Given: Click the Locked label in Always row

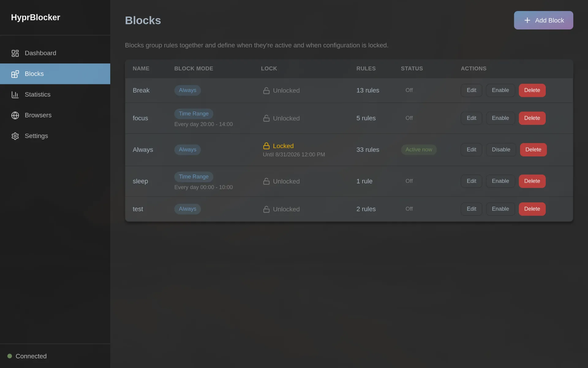Looking at the screenshot, I should (x=283, y=146).
